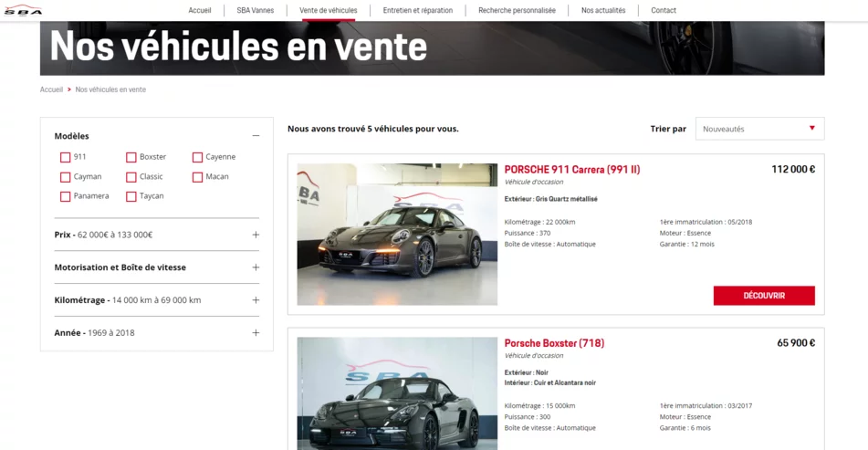Screen dimensions: 868x450
Task: Open the Contact page from navigation
Action: (664, 11)
